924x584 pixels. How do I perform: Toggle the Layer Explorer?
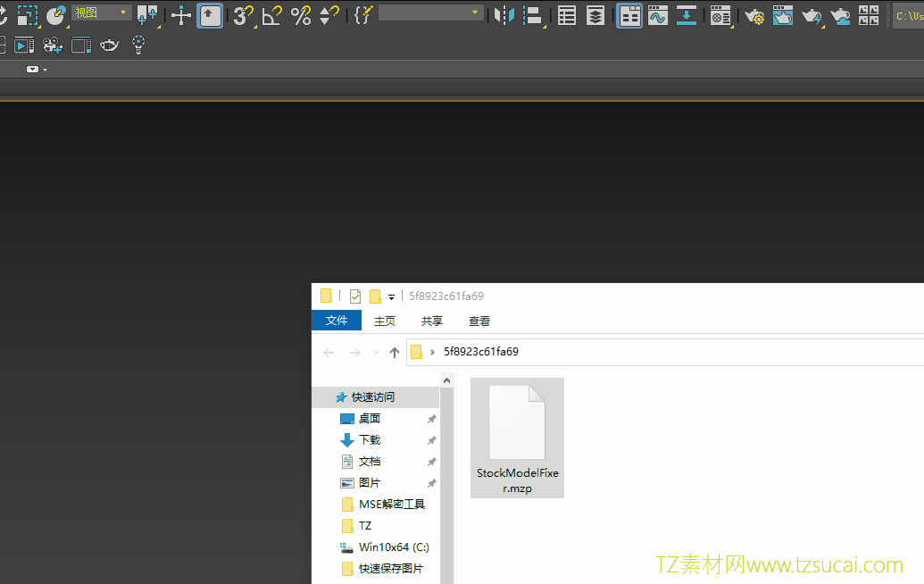(x=595, y=15)
